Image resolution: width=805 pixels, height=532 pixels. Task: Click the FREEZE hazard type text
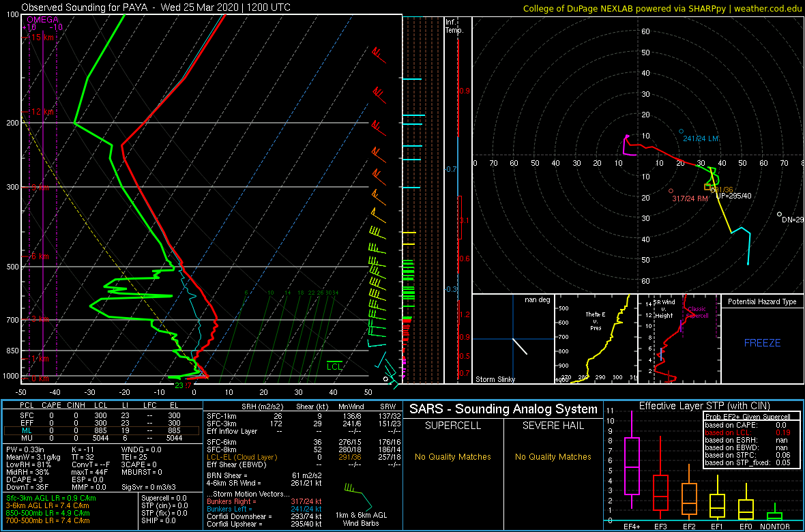[x=763, y=342]
